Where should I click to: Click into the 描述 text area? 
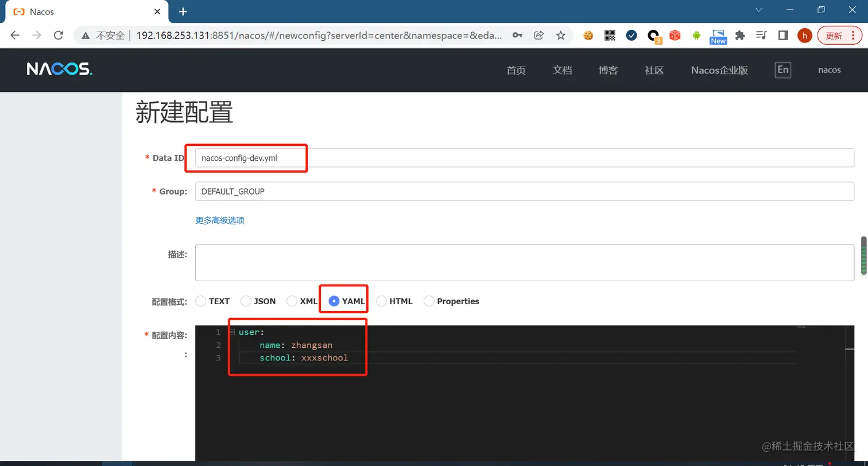pos(524,263)
